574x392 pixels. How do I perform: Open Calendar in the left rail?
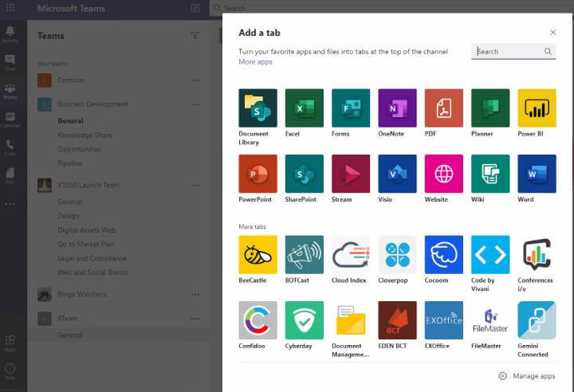point(10,120)
